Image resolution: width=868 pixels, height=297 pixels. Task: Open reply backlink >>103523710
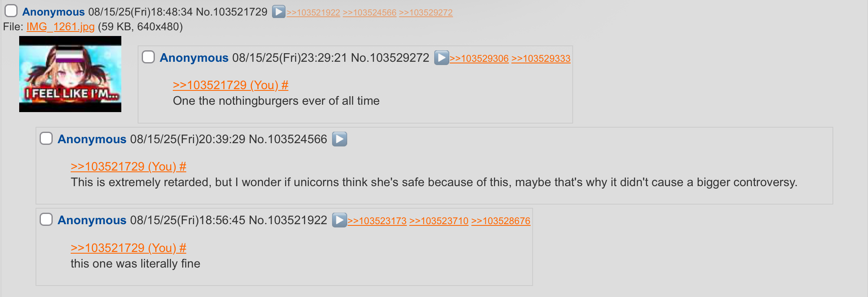click(x=439, y=221)
